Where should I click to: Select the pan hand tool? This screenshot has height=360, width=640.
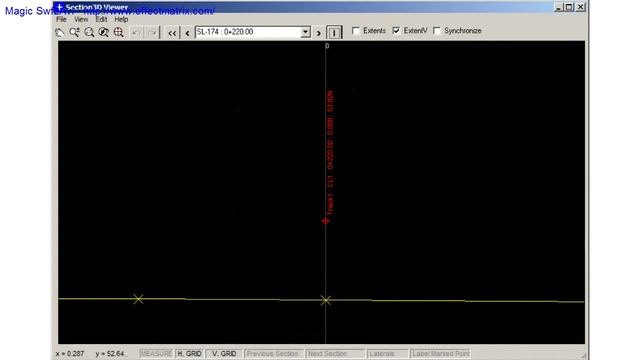click(60, 32)
